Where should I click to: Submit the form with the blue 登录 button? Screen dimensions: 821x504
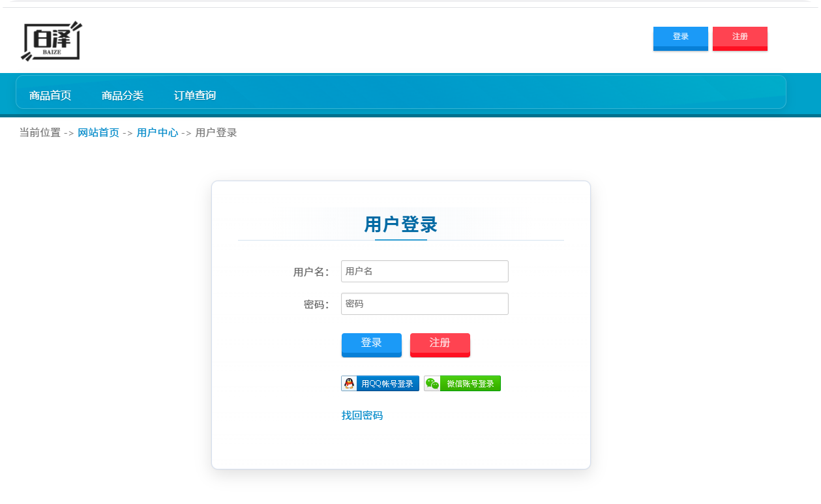[372, 345]
